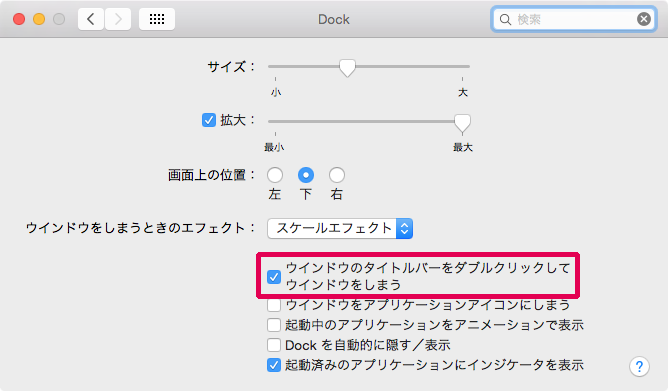This screenshot has width=668, height=391.
Task: Select the 左 position radio button
Action: coord(275,175)
